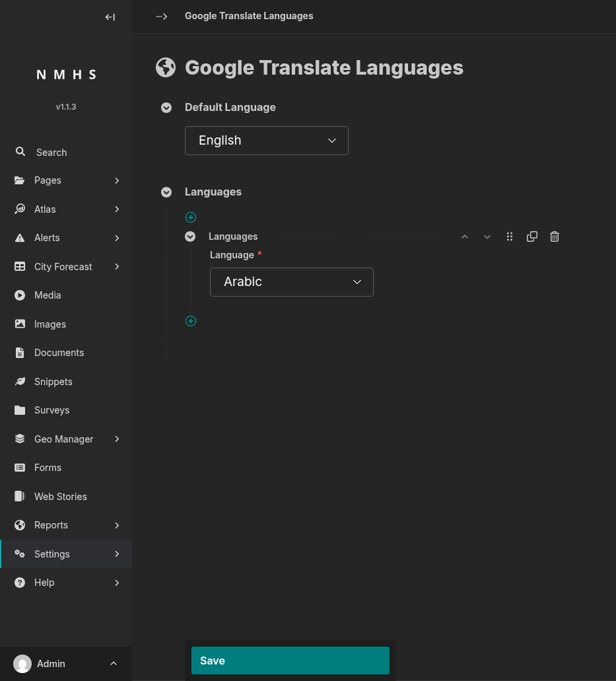Collapse the Languages section panel
Viewport: 616px width, 681px height.
[x=166, y=192]
